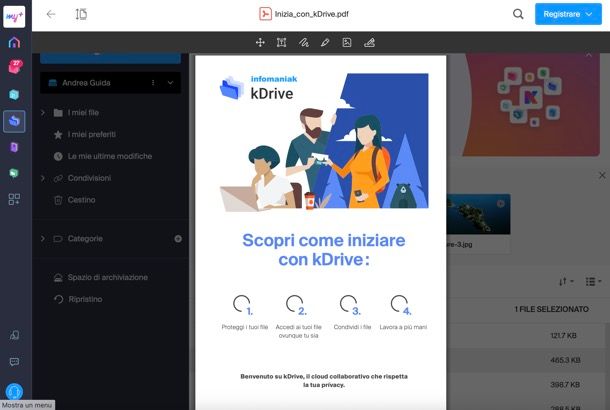Click step 1 Proteggi i tuoi file
This screenshot has height=410, width=610.
[244, 313]
